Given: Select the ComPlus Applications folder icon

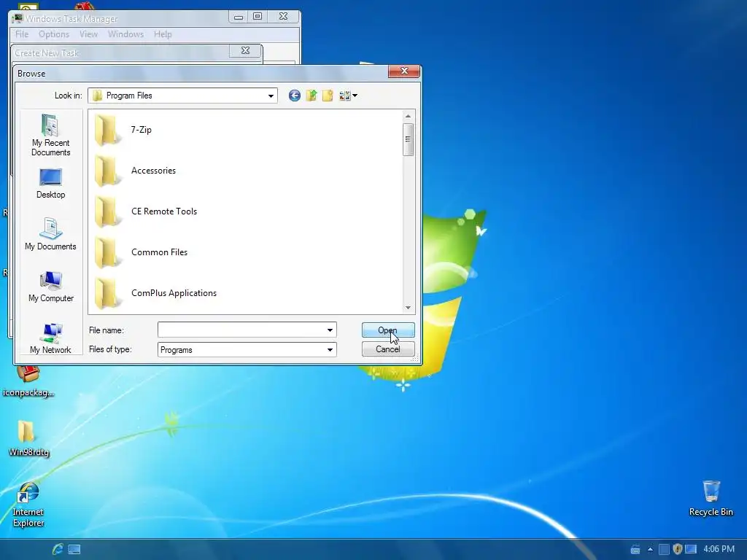Looking at the screenshot, I should coord(107,293).
